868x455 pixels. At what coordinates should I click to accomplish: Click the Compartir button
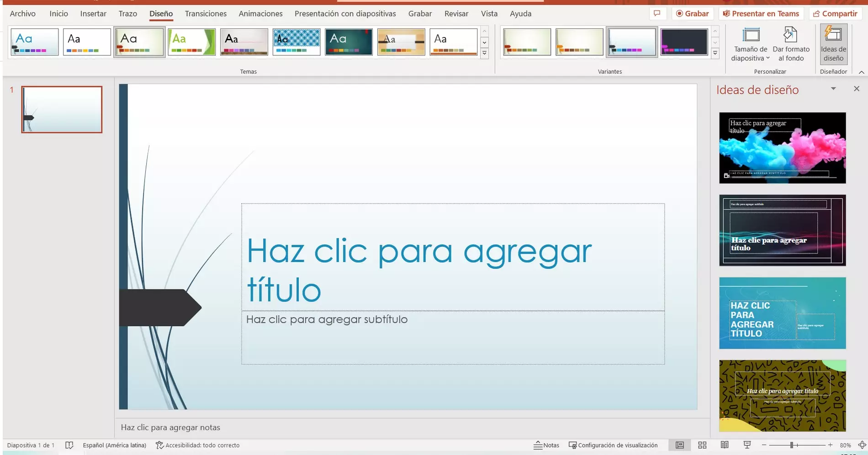(x=835, y=13)
